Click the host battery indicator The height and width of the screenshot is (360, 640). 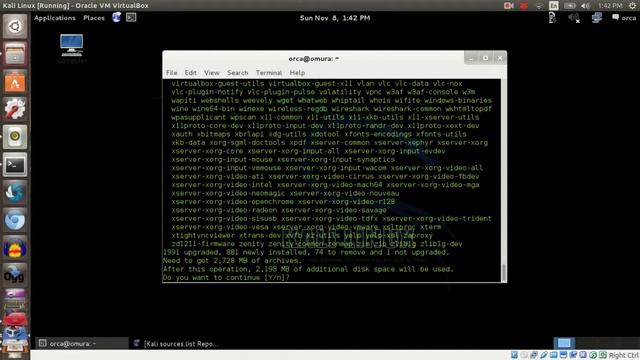tap(569, 5)
